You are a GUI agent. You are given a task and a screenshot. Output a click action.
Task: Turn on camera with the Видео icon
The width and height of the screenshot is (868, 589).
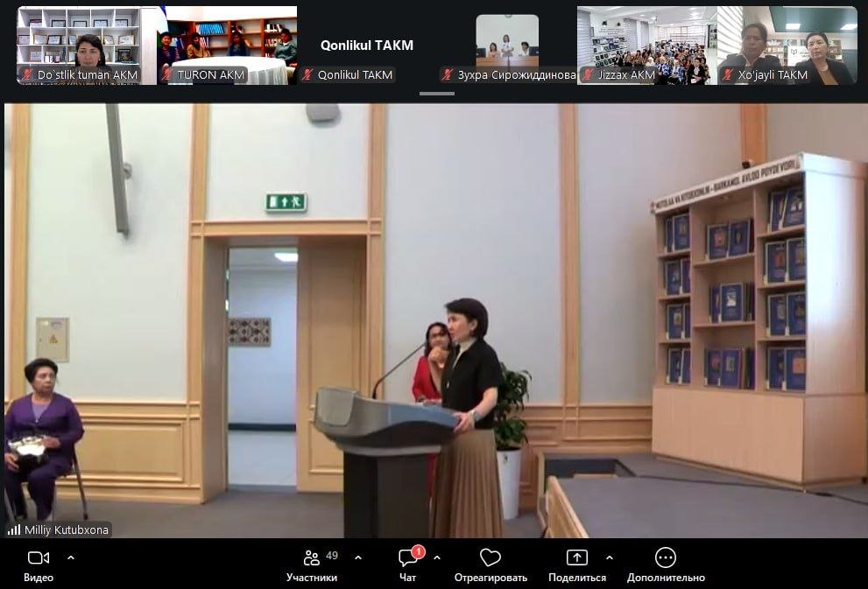coord(39,558)
